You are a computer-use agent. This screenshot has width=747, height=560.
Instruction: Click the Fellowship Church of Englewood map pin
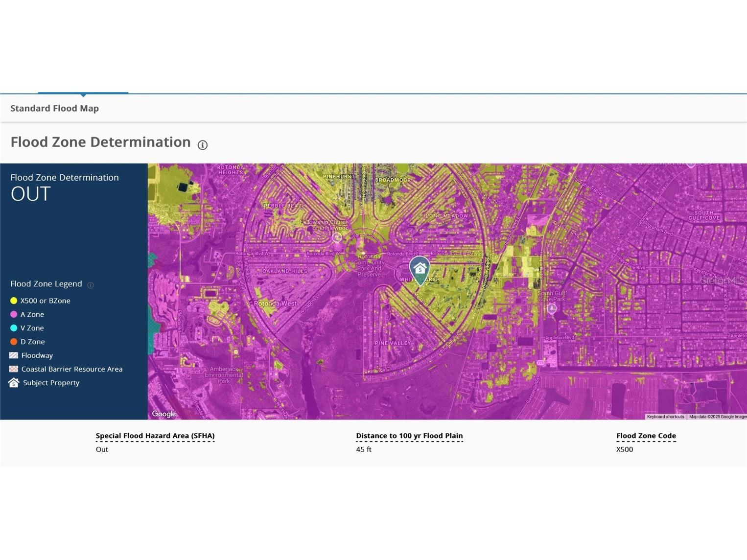tap(337, 237)
